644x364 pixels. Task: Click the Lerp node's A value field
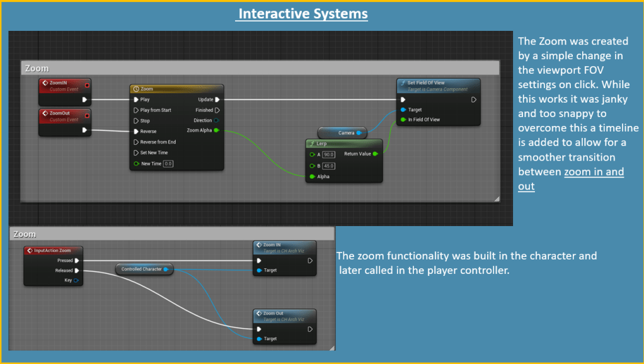coord(328,154)
